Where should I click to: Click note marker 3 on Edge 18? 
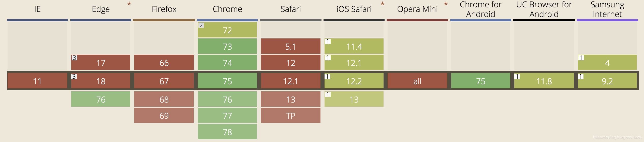(74, 76)
